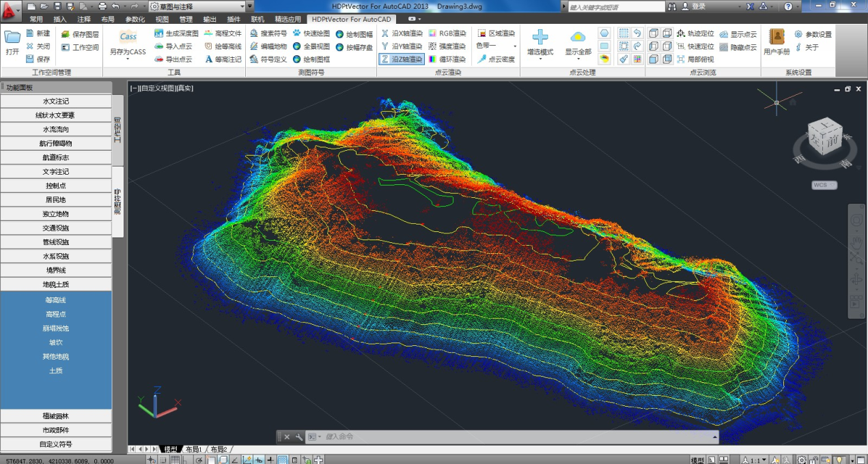
Task: Switch to 插入 ribbon tab
Action: click(x=60, y=20)
